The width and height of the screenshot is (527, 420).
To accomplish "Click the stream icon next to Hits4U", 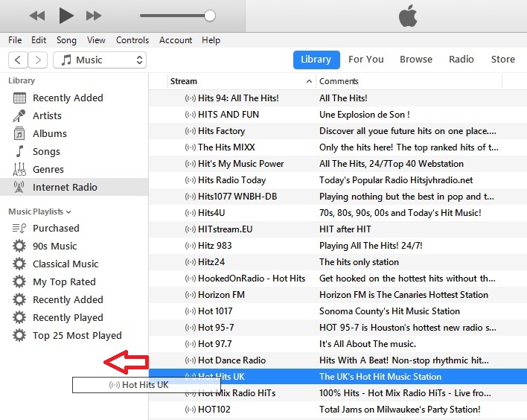I will click(191, 213).
